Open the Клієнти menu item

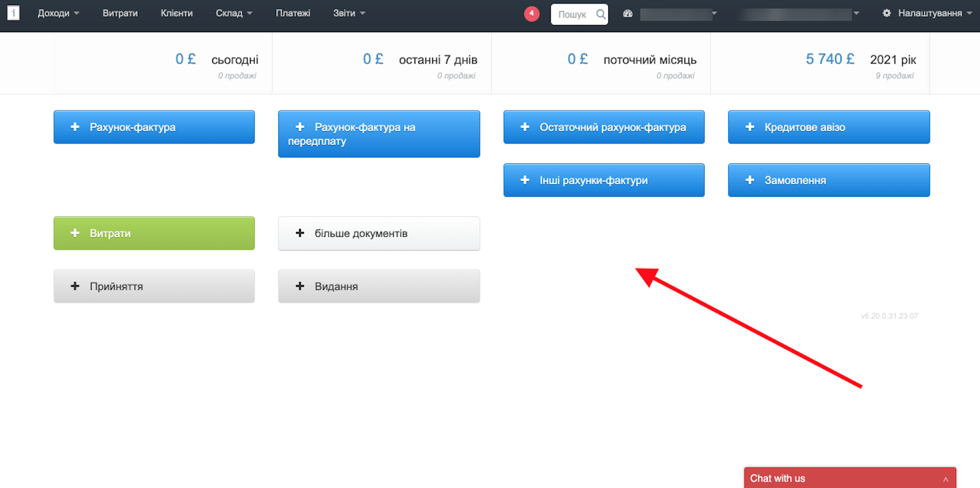pyautogui.click(x=177, y=13)
